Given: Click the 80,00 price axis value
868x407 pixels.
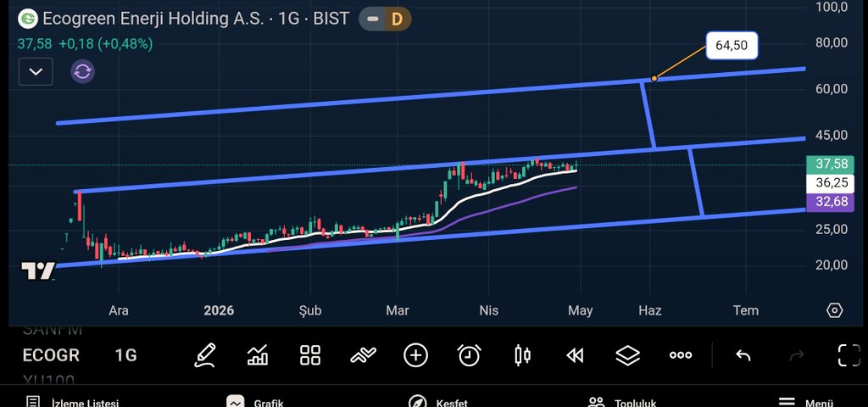Looking at the screenshot, I should [832, 42].
